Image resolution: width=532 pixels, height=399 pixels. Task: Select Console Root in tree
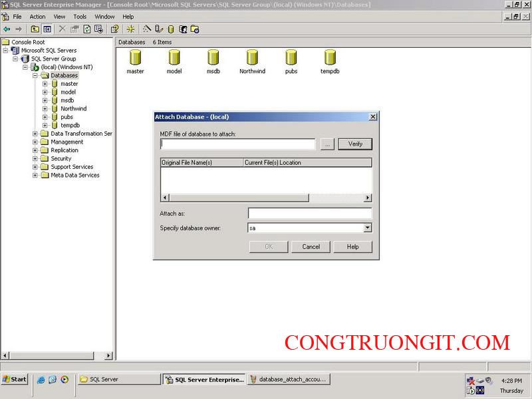click(x=28, y=42)
